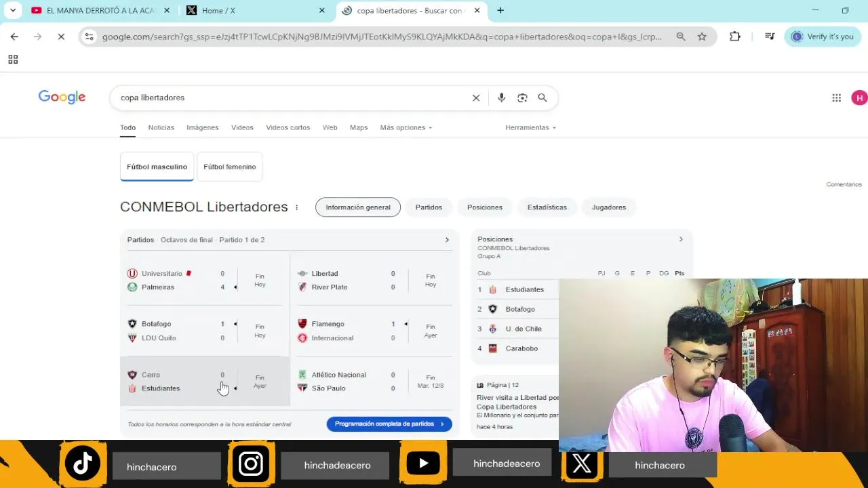Expand the Más opciones dropdown
Screen dimensions: 868x488
(406, 127)
